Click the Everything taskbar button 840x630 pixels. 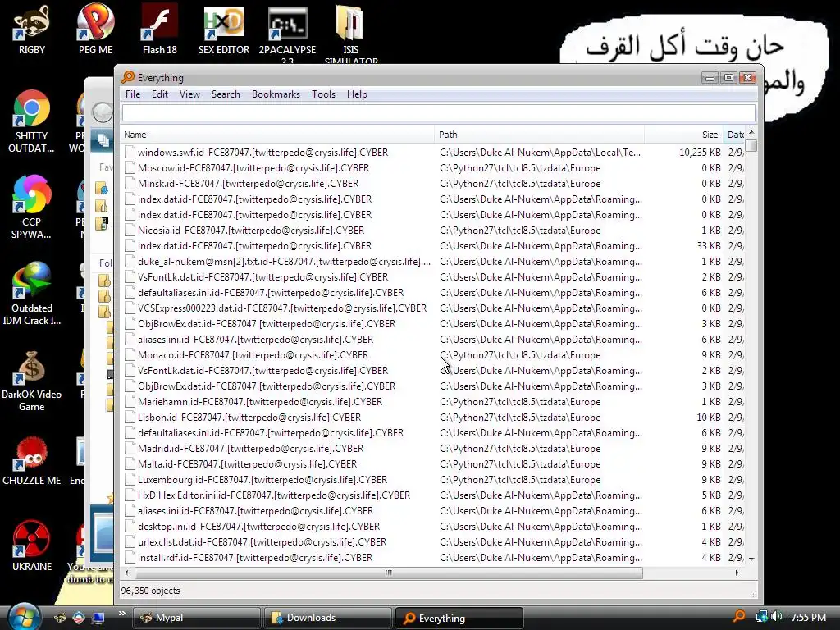459,618
